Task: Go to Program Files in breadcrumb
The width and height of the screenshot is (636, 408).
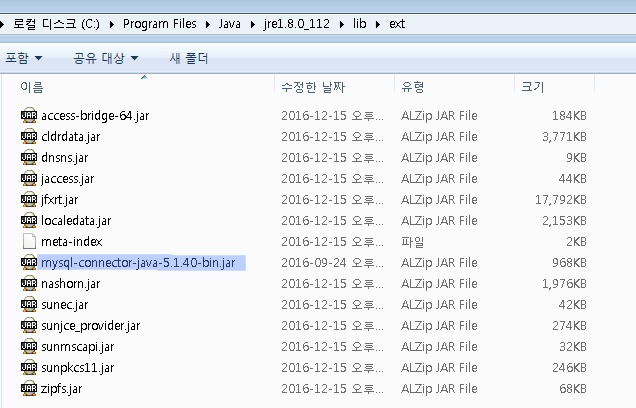Action: (x=159, y=24)
